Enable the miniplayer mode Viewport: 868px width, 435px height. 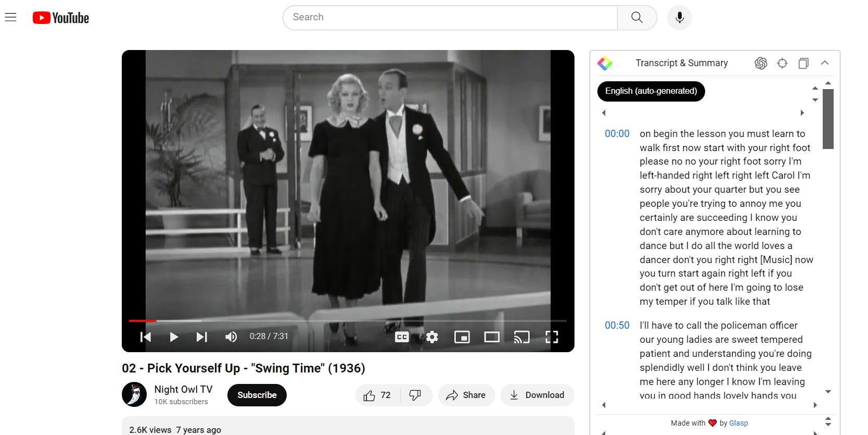[462, 337]
